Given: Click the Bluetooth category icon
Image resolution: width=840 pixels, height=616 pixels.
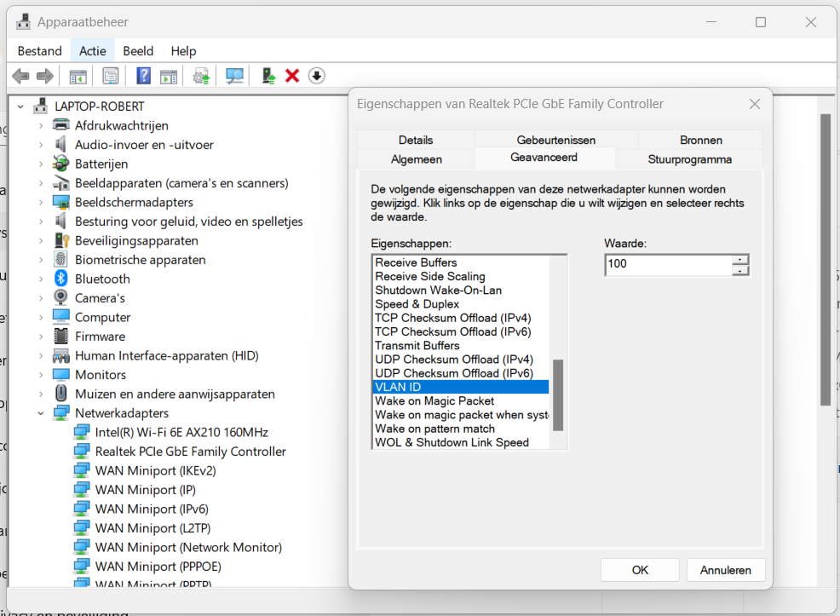Looking at the screenshot, I should coord(60,279).
